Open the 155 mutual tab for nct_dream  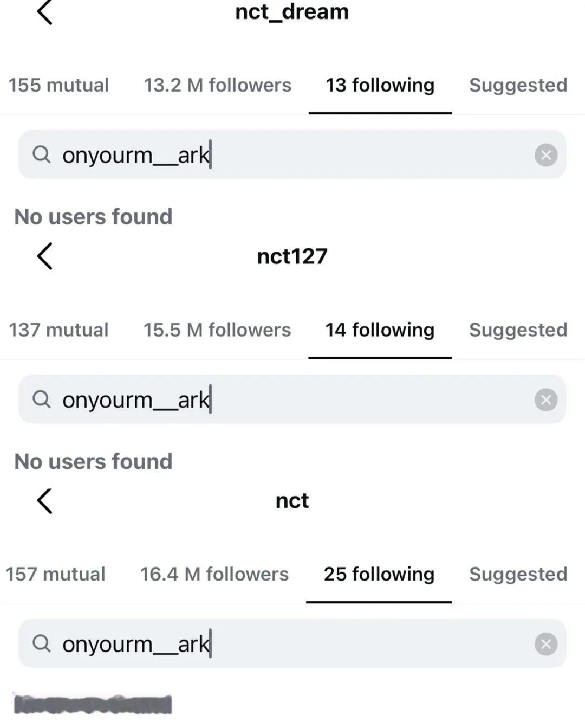(x=58, y=85)
